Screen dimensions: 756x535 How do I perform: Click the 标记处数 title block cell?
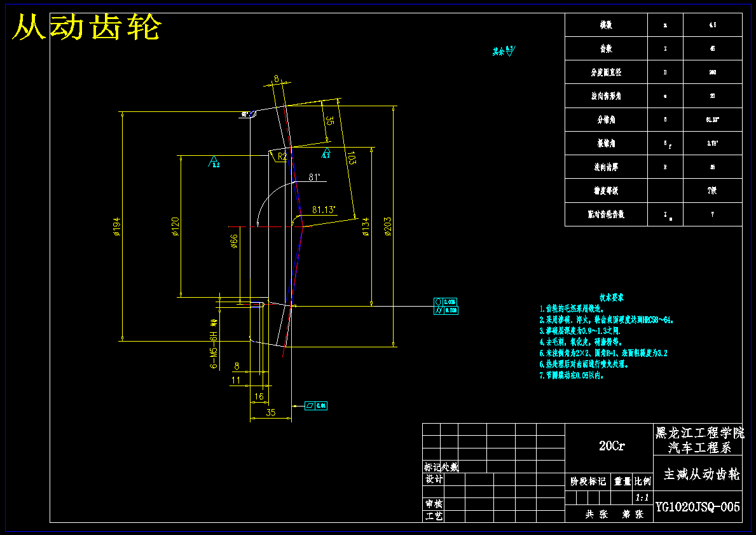coord(441,466)
